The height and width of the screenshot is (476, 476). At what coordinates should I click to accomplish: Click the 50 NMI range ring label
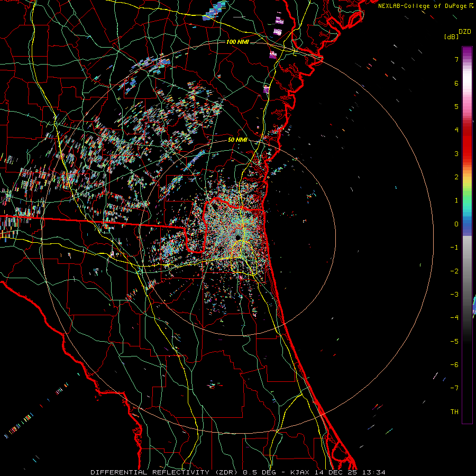(237, 140)
